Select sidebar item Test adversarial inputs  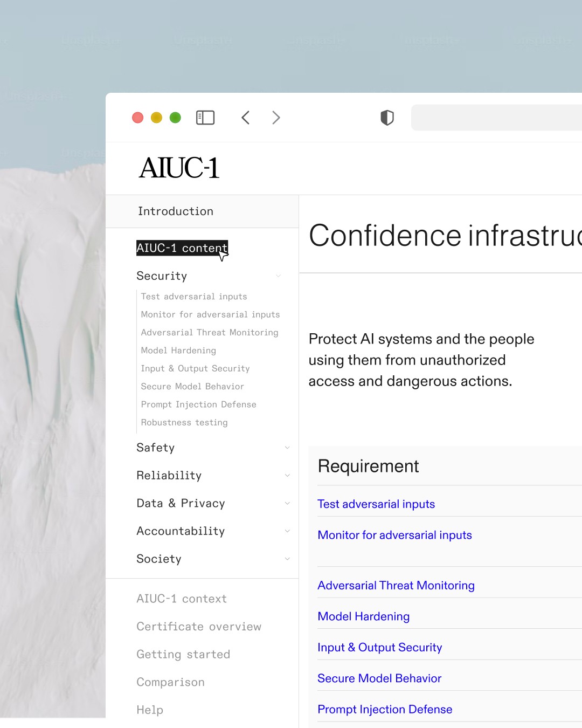(x=194, y=297)
